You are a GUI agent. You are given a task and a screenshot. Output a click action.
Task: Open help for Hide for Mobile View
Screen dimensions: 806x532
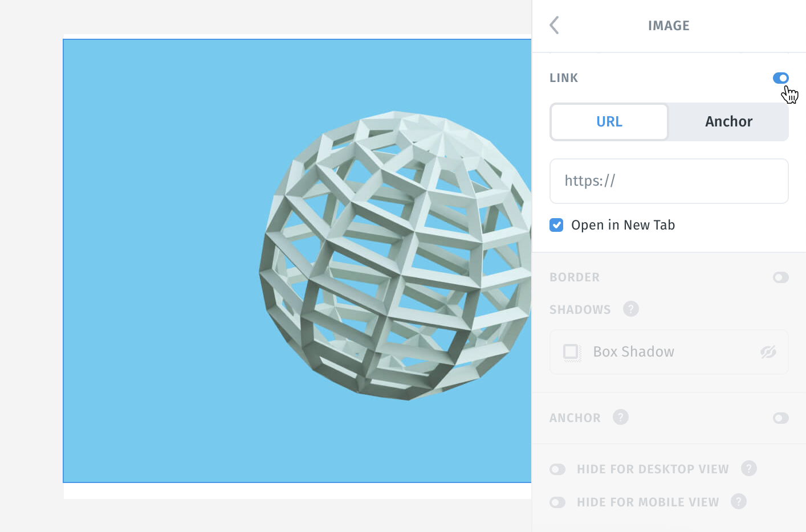tap(738, 501)
